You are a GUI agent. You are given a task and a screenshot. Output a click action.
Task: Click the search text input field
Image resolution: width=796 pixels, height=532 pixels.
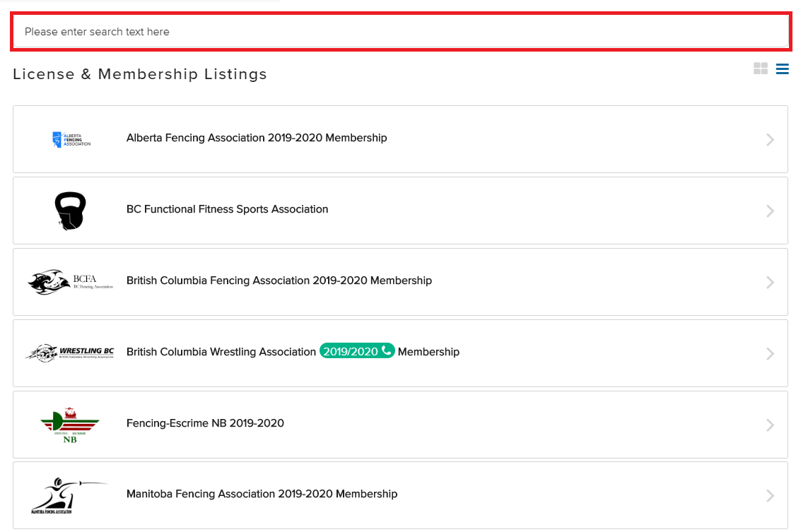point(400,32)
